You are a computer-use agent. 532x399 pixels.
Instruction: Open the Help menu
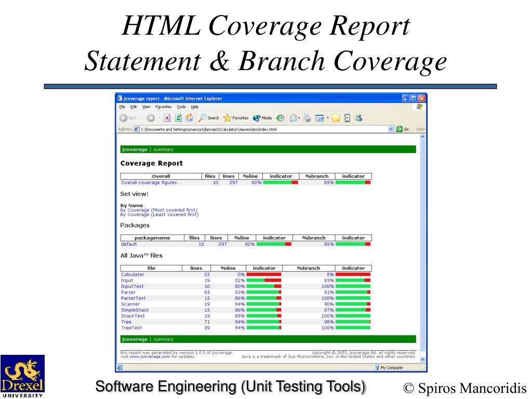pos(195,107)
